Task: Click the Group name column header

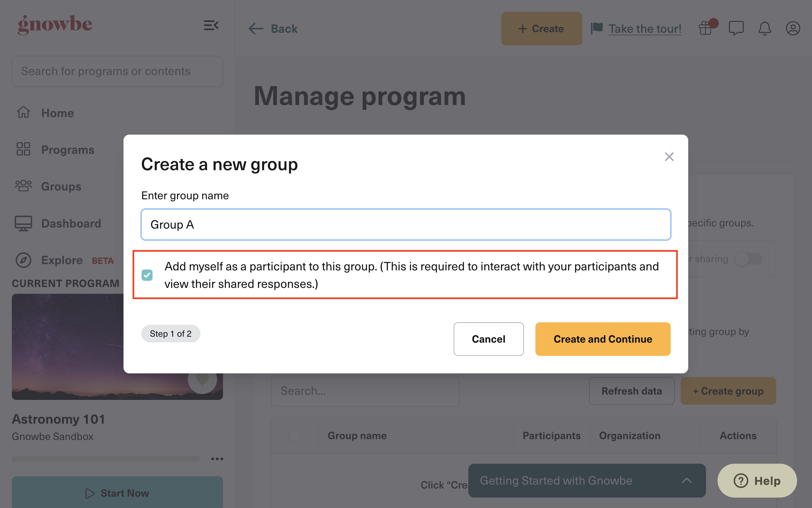Action: pos(357,436)
